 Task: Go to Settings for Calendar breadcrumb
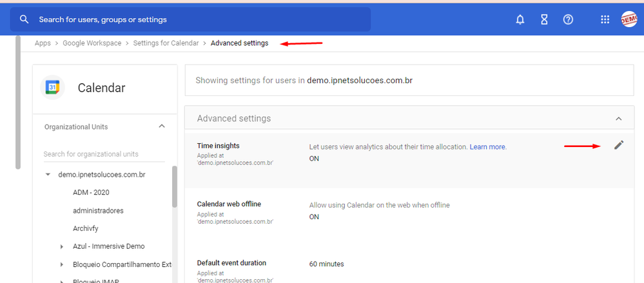[166, 43]
